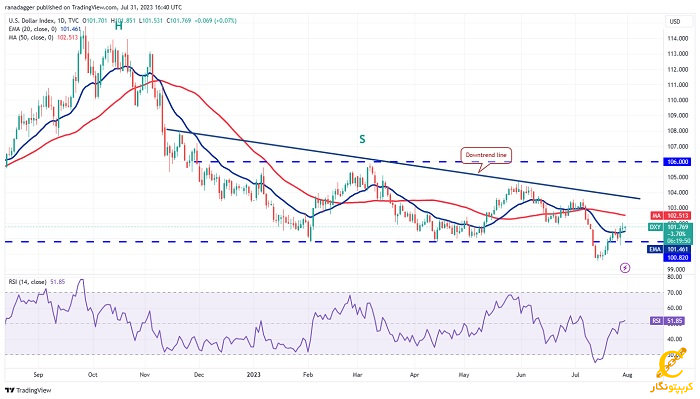Image resolution: width=700 pixels, height=399 pixels.
Task: Click the EMA 101.461 price label
Action: click(670, 249)
